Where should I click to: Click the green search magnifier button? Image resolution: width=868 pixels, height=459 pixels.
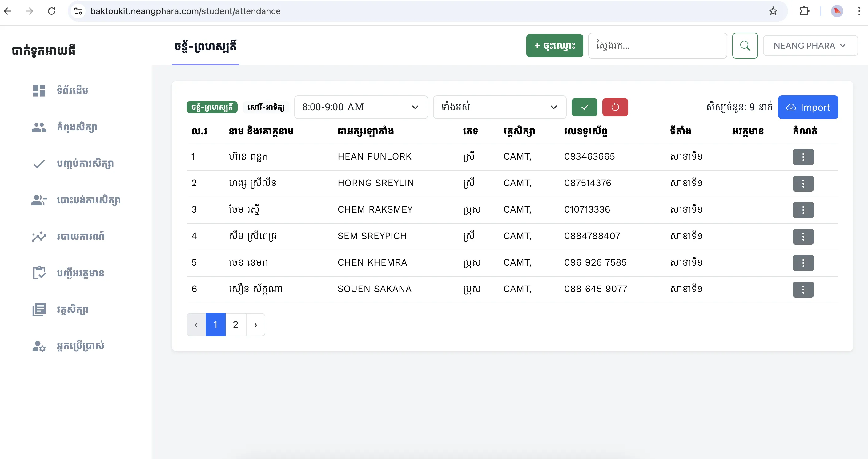pos(745,46)
